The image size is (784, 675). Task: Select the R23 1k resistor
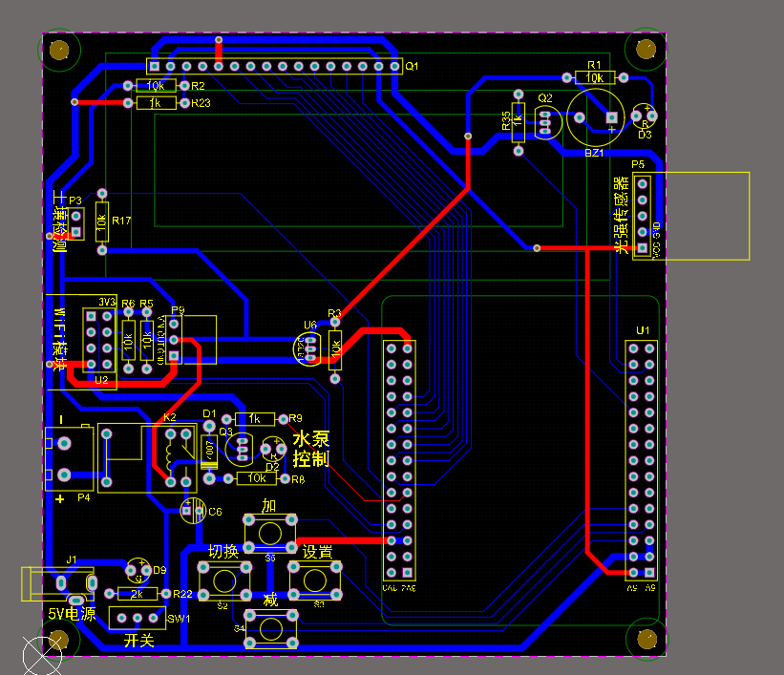[x=156, y=103]
